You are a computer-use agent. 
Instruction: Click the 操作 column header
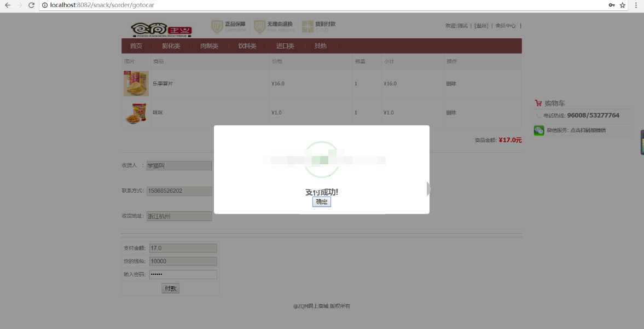[452, 61]
